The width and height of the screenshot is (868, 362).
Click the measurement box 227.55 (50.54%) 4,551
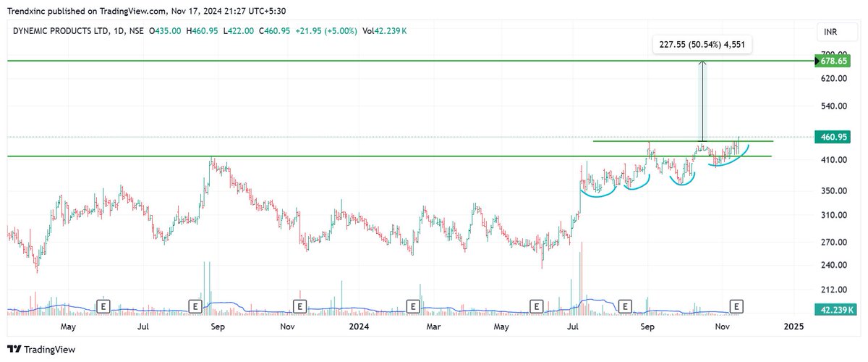702,45
